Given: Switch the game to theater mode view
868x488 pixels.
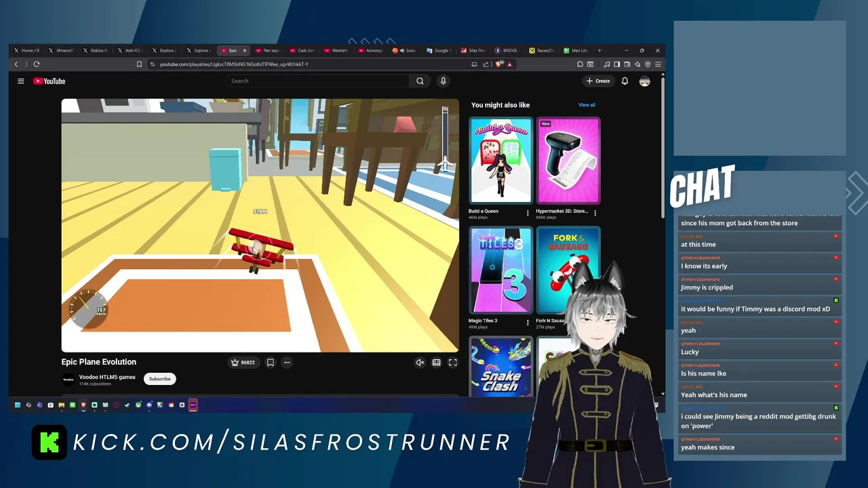Looking at the screenshot, I should point(437,363).
